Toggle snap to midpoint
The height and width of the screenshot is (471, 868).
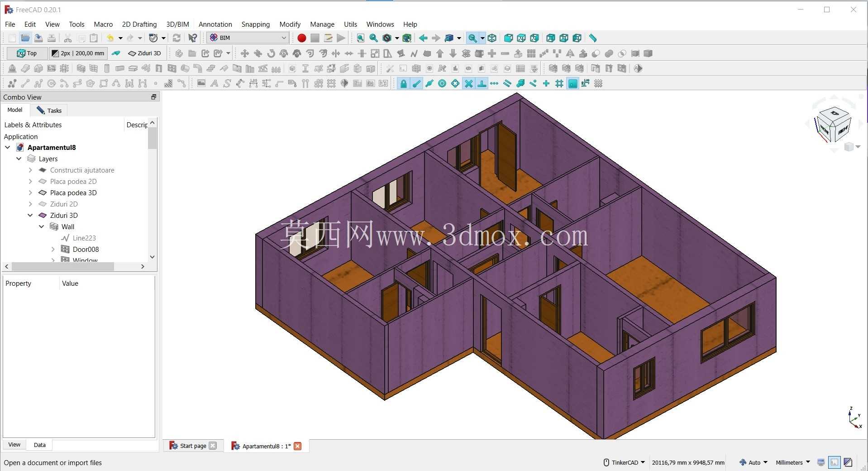[x=429, y=83]
